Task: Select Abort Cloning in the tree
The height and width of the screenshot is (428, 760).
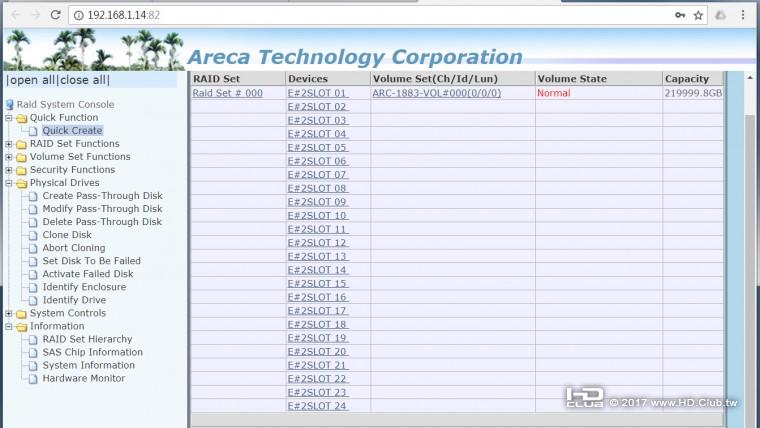Action: click(x=74, y=248)
